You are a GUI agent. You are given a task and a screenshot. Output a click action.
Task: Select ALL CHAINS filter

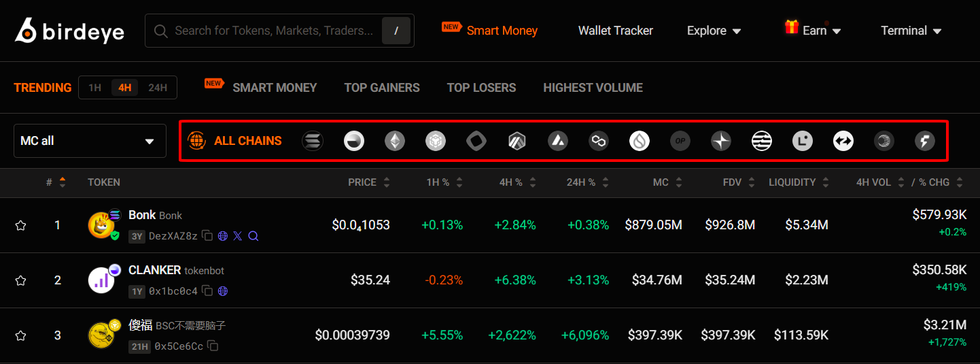(x=234, y=141)
